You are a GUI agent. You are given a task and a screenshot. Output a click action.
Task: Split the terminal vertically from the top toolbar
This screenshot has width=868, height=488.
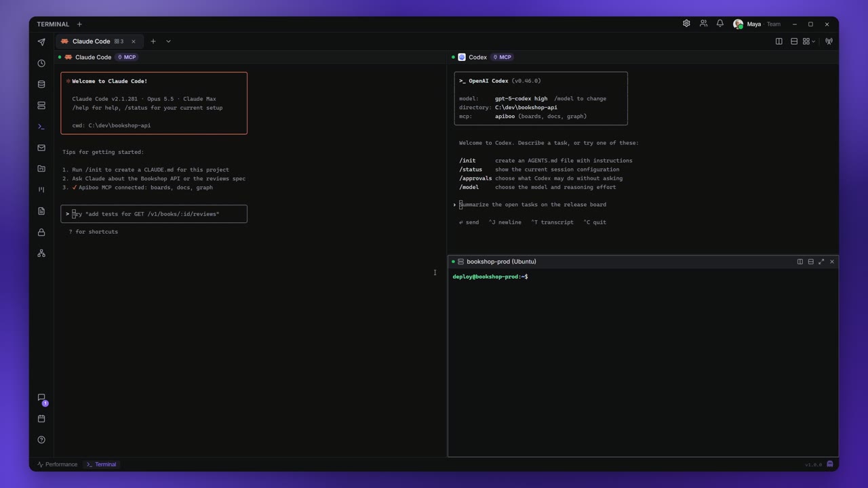[x=779, y=41]
